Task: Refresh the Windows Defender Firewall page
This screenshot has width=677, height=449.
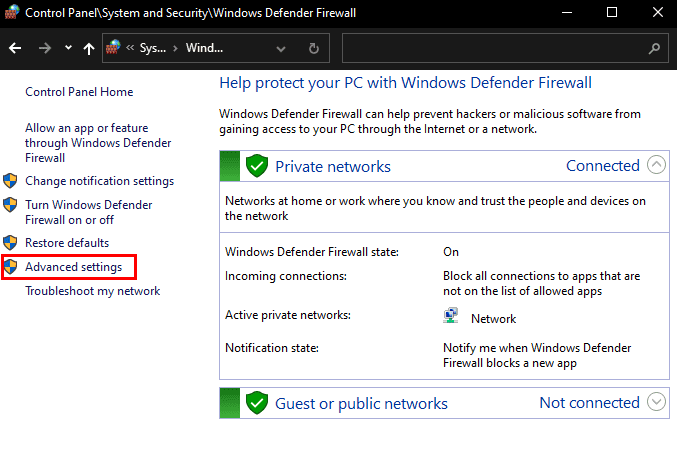Action: point(314,48)
